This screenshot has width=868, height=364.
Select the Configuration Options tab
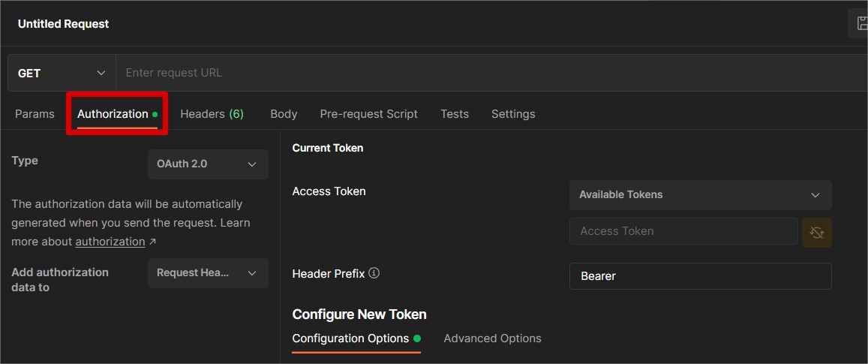pos(350,338)
